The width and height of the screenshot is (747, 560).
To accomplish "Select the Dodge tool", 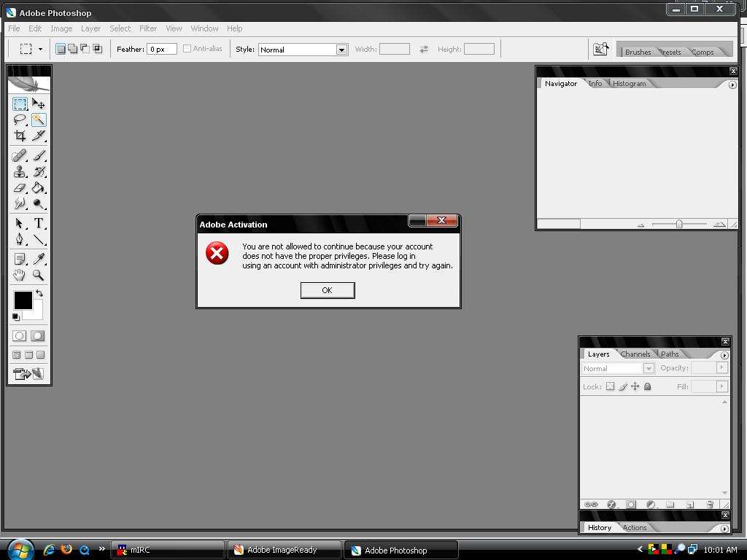I will [39, 204].
